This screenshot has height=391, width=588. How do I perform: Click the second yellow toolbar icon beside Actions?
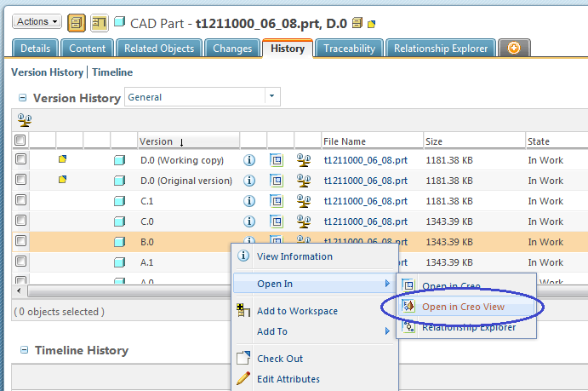pos(99,21)
